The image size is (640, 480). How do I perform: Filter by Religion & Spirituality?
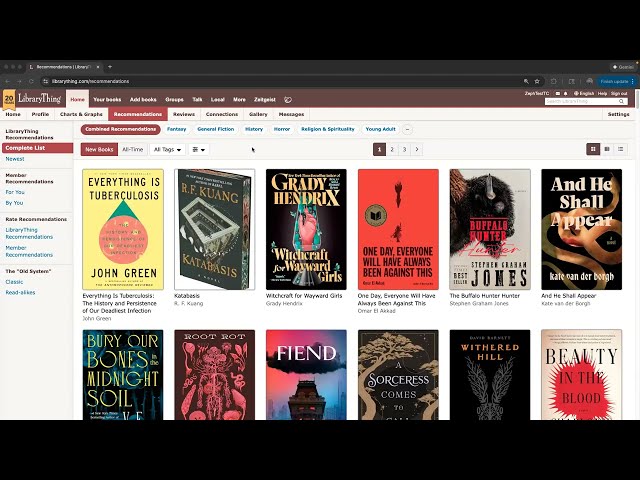[x=328, y=129]
